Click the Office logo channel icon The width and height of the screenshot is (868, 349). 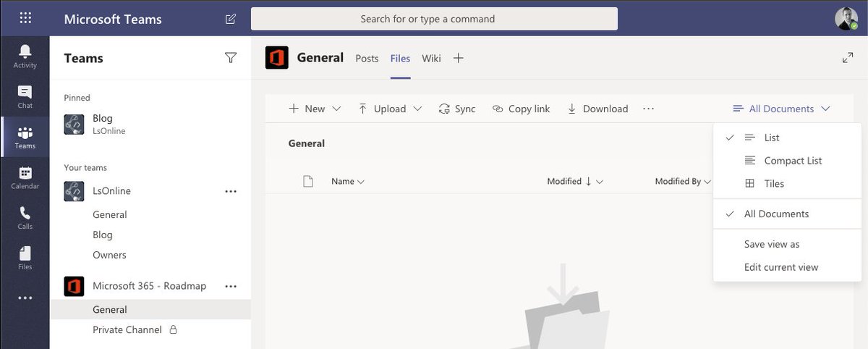277,58
